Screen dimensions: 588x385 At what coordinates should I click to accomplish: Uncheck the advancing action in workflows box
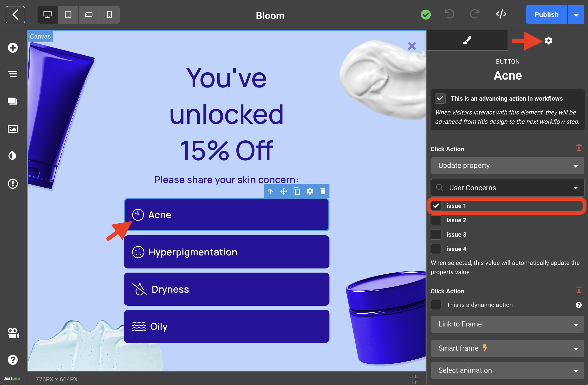440,99
